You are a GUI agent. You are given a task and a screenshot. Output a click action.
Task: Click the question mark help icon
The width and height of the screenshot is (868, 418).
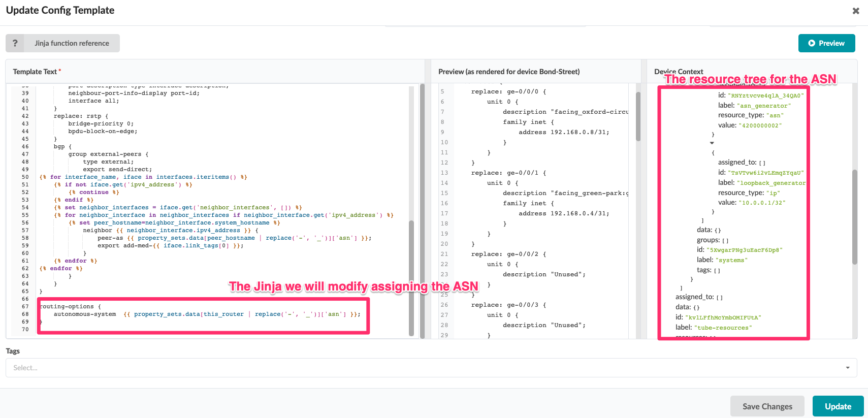(15, 43)
